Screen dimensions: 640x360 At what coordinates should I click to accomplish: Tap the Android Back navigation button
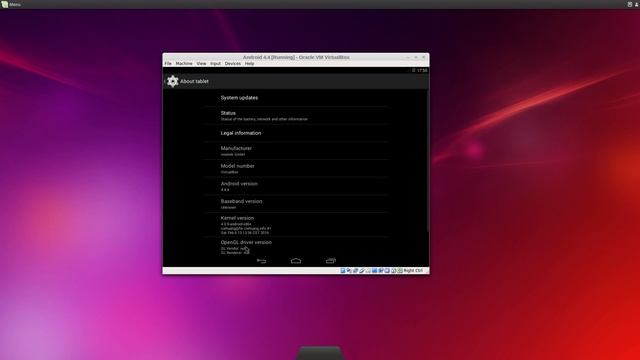click(261, 261)
